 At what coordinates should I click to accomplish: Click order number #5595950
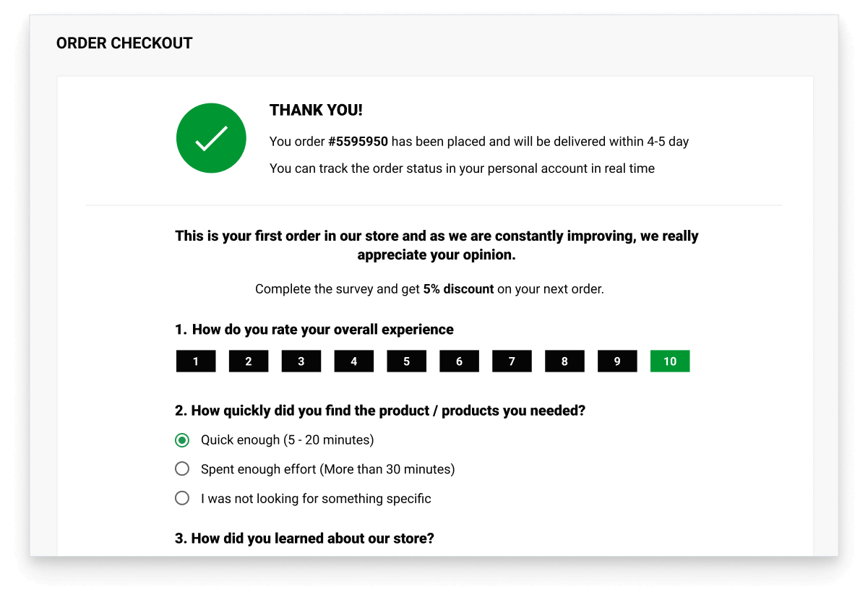pos(358,142)
